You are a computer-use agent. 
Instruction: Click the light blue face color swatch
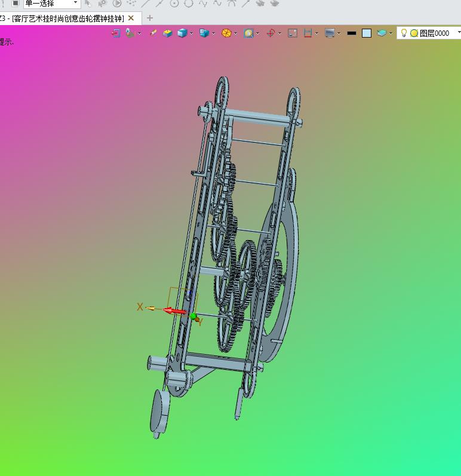[367, 33]
